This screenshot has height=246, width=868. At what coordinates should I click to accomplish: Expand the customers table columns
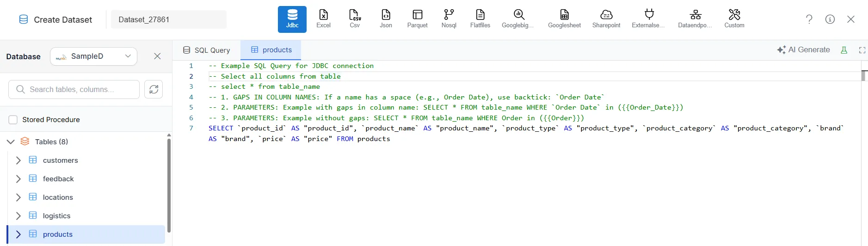coord(18,160)
